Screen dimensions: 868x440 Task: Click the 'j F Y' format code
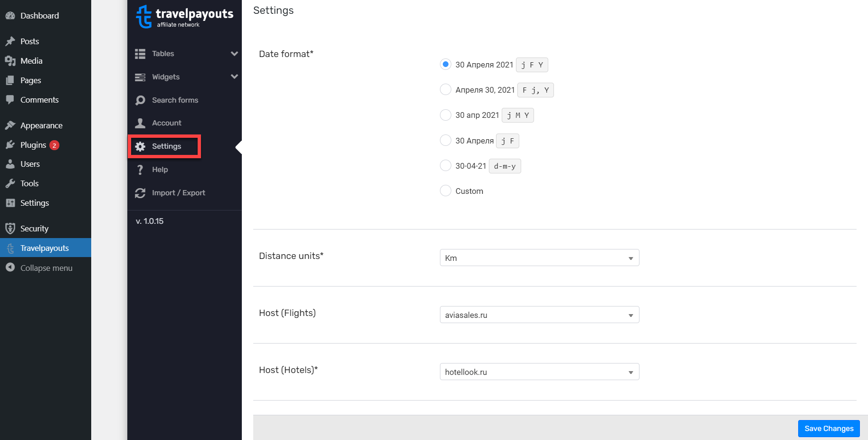tap(532, 65)
